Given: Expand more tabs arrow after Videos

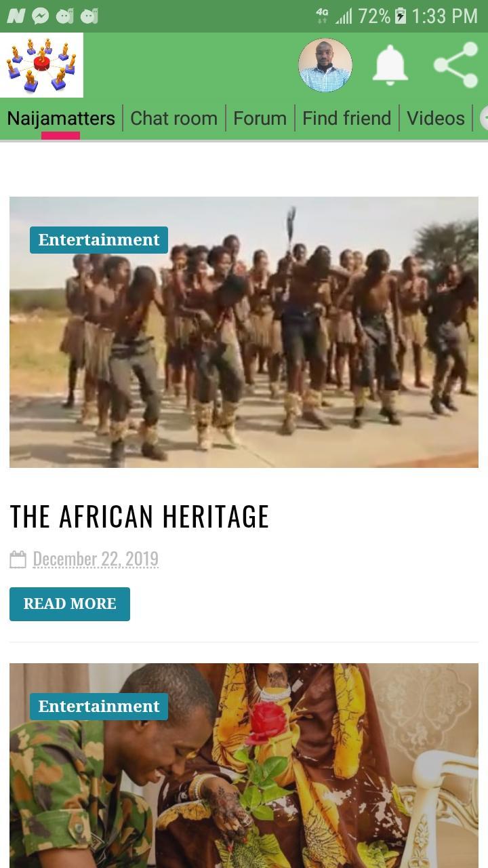Looking at the screenshot, I should click(484, 118).
